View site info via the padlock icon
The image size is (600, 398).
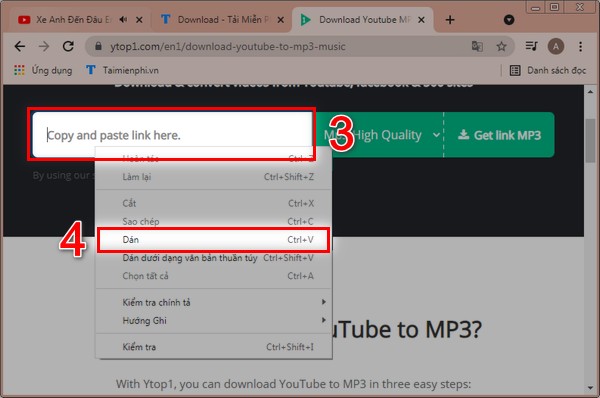coord(98,46)
